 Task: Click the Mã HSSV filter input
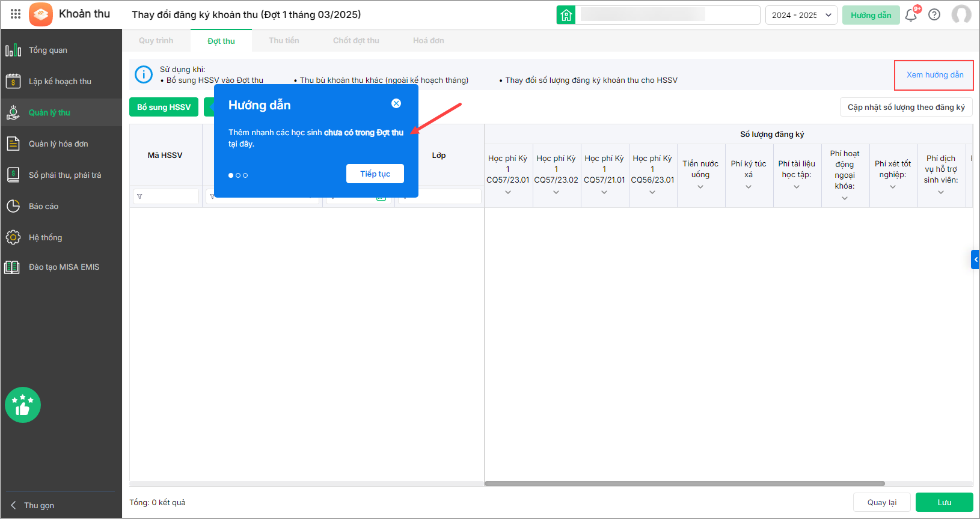click(x=166, y=196)
